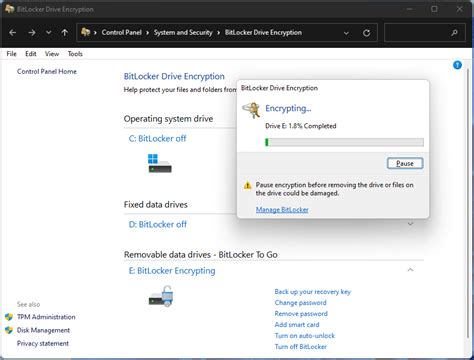Maximize the BitLocker window
Viewport: 474px width, 360px height.
(434, 9)
